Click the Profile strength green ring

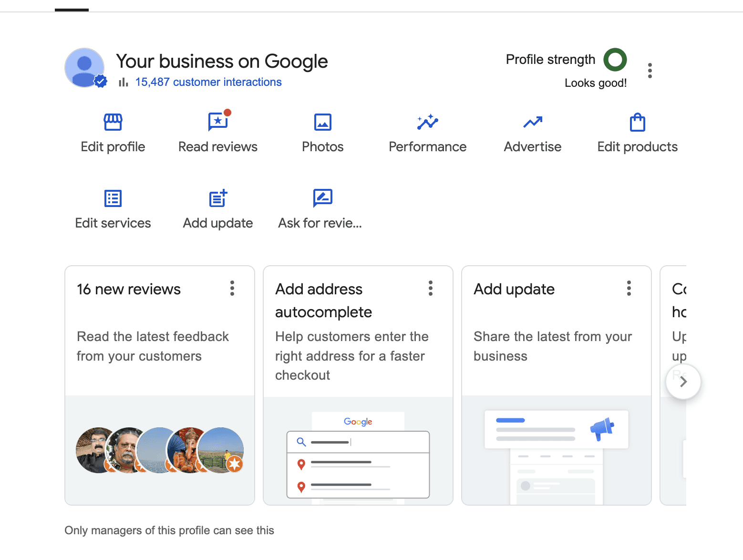pyautogui.click(x=615, y=60)
